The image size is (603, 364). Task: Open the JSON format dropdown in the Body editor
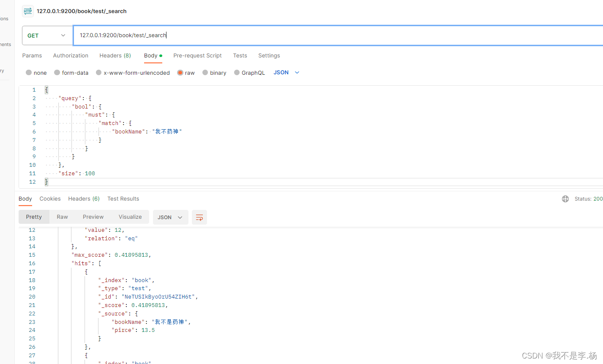(x=286, y=72)
